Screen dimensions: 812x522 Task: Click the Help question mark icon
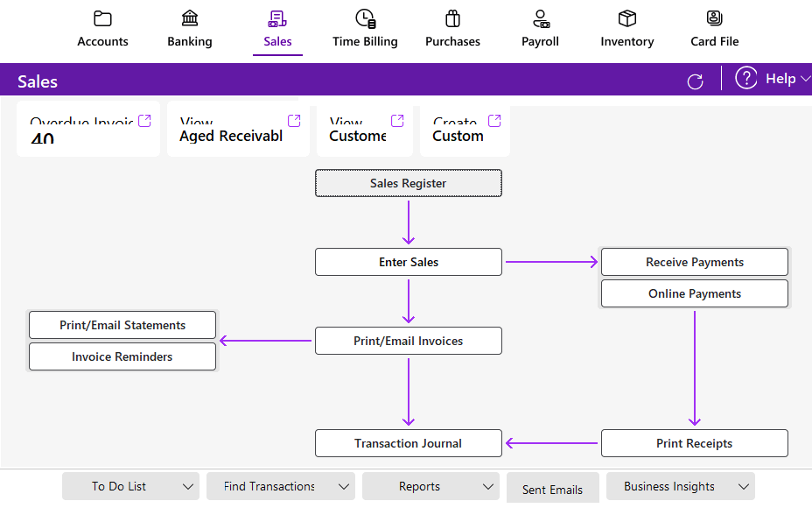[746, 78]
